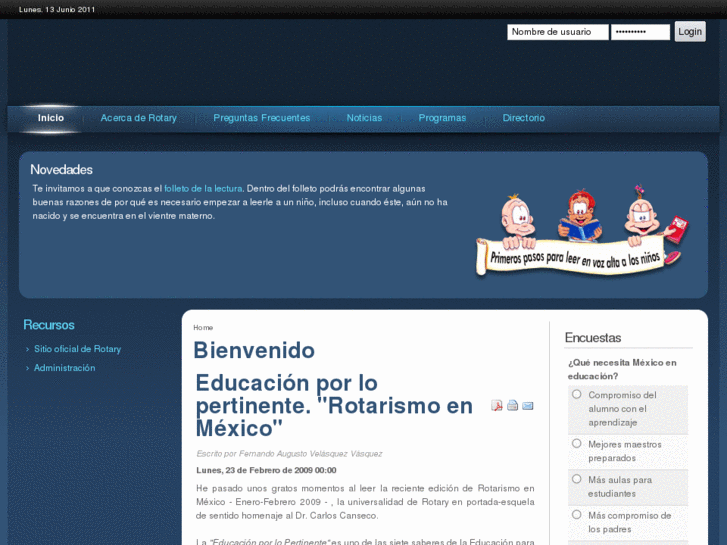727x545 pixels.
Task: Click the 'Novedades' heading
Action: [x=61, y=170]
